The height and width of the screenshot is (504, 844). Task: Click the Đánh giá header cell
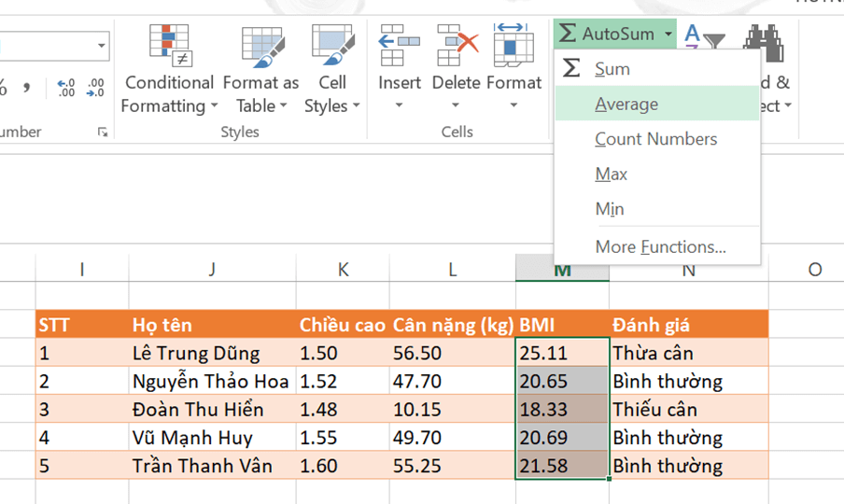(x=688, y=325)
